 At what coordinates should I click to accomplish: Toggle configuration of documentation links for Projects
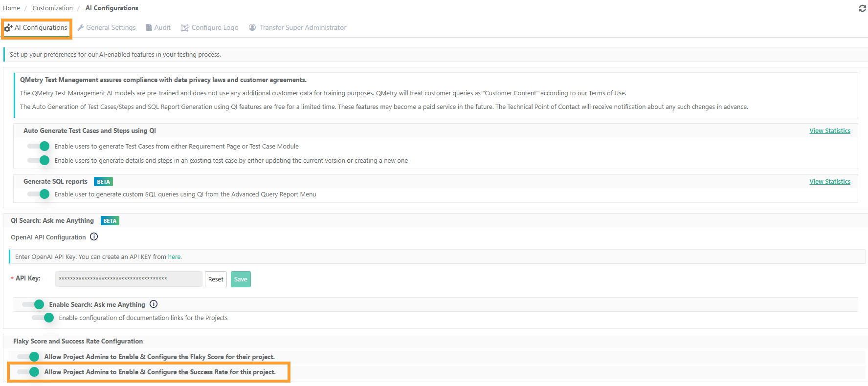(43, 318)
